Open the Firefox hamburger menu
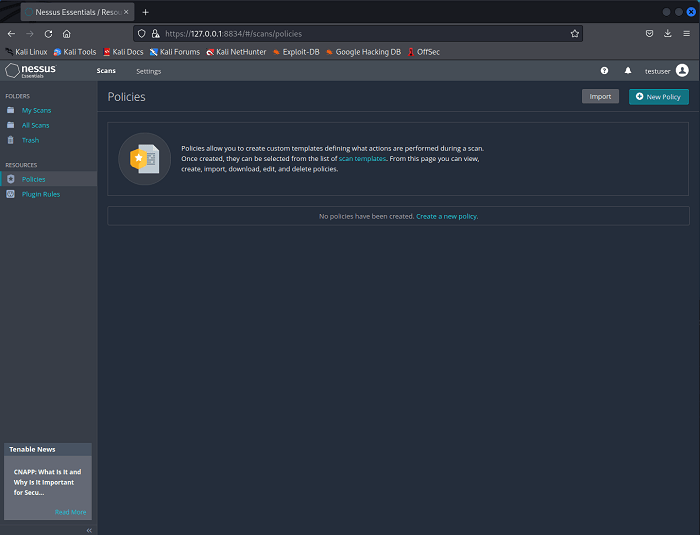This screenshot has height=535, width=700. (x=687, y=33)
